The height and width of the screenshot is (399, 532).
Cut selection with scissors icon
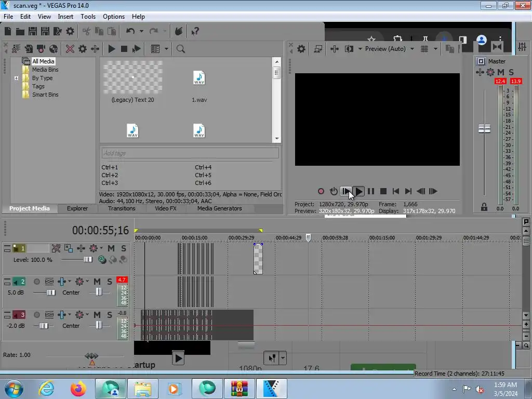click(87, 31)
